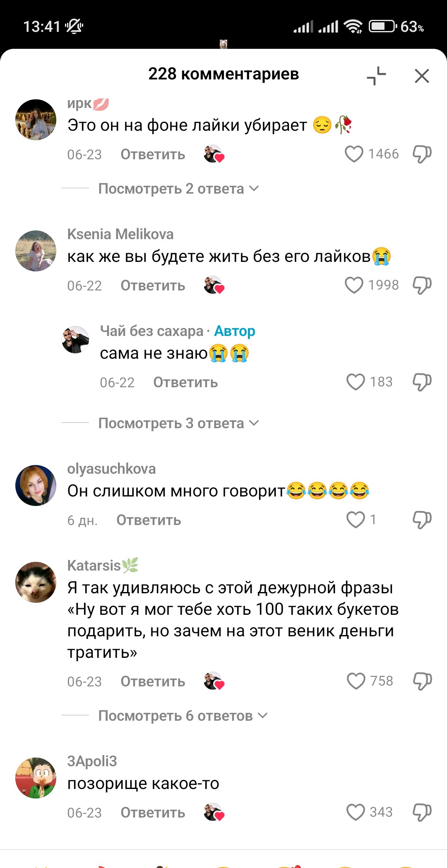Dislike 3Apoli3's comment
447x868 pixels.
pyautogui.click(x=422, y=813)
